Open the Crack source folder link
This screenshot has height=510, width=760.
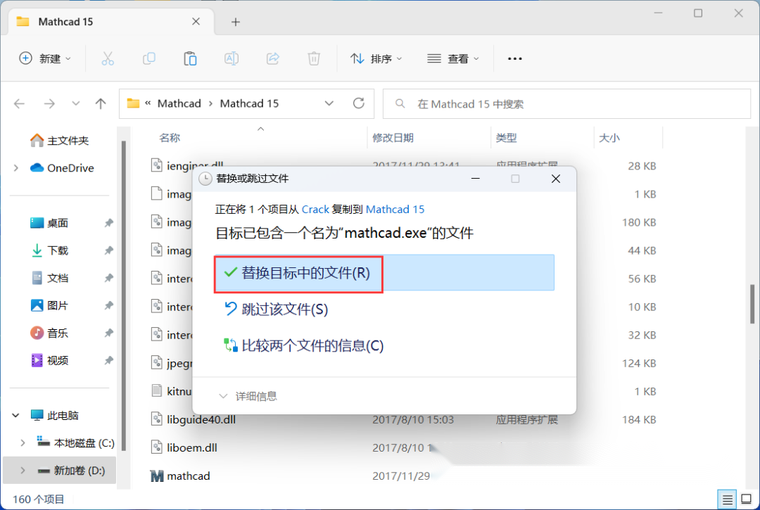point(315,209)
